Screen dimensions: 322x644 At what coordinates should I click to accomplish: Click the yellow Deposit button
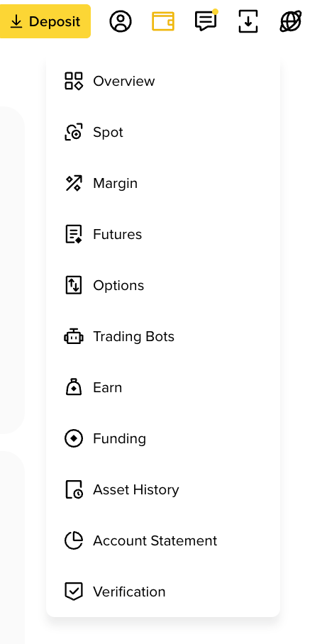point(45,21)
